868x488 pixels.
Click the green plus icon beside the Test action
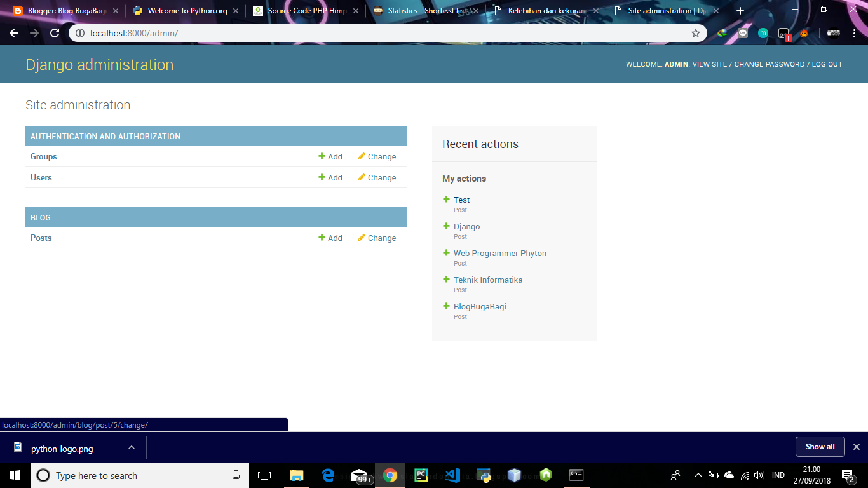445,199
